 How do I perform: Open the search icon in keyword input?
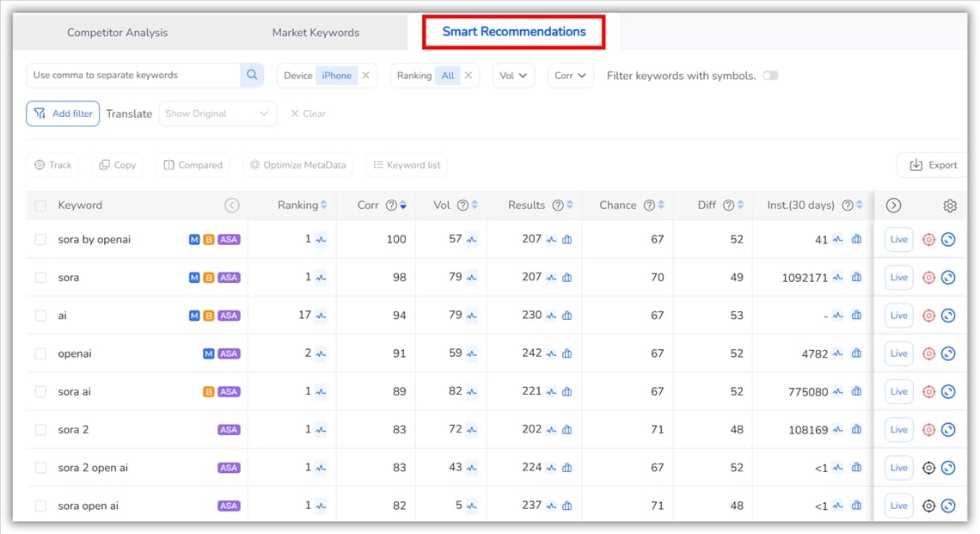(252, 76)
